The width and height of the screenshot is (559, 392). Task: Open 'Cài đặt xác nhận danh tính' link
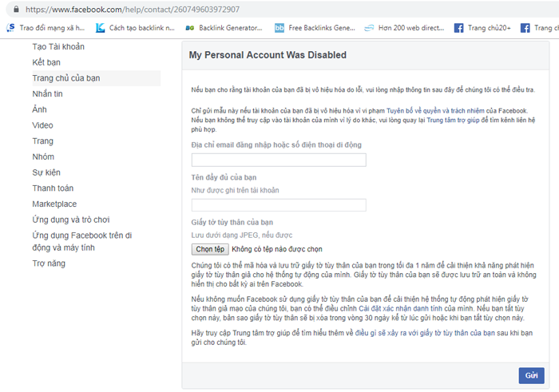pos(400,309)
